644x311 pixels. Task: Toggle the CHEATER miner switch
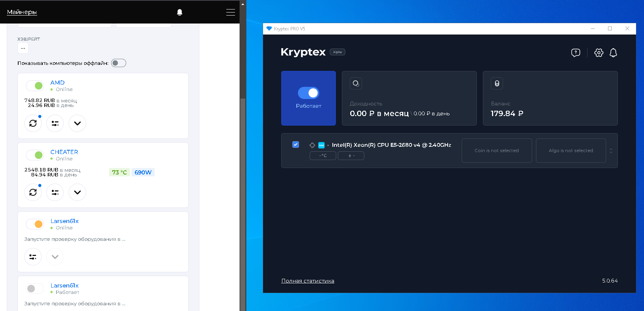[x=35, y=155]
